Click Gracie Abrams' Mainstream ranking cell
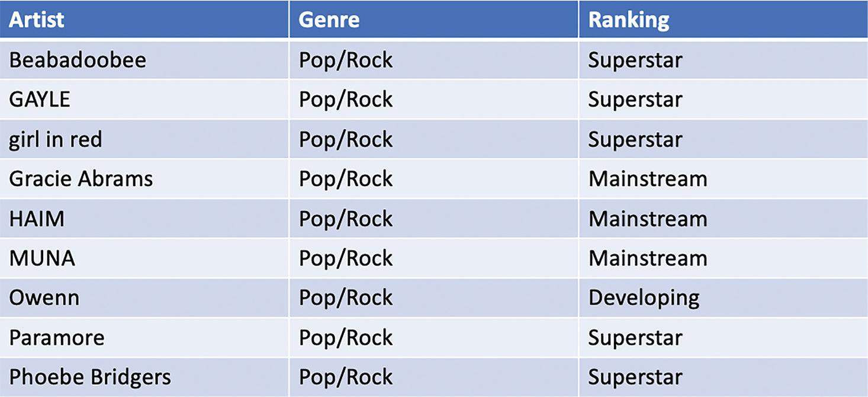 point(648,179)
